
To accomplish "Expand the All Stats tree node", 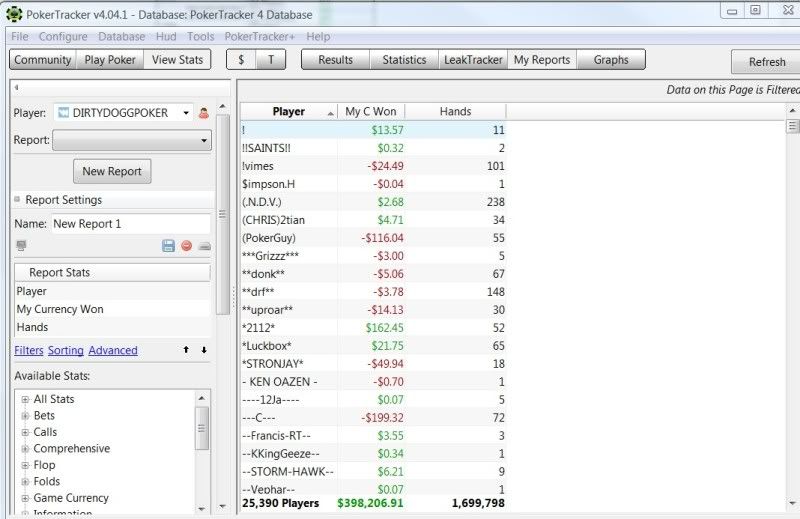I will pos(25,400).
